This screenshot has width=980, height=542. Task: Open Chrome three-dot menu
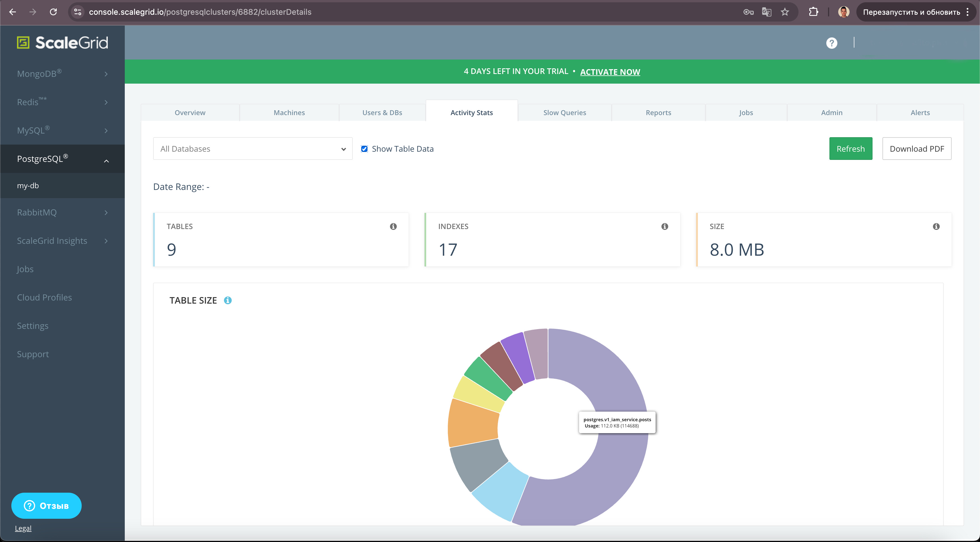click(x=968, y=12)
